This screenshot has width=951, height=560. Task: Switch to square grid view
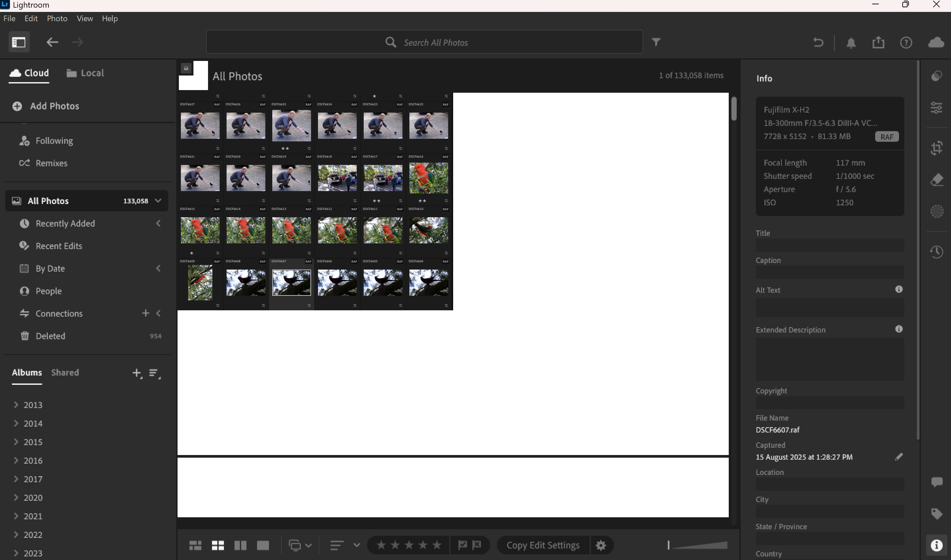(x=218, y=545)
